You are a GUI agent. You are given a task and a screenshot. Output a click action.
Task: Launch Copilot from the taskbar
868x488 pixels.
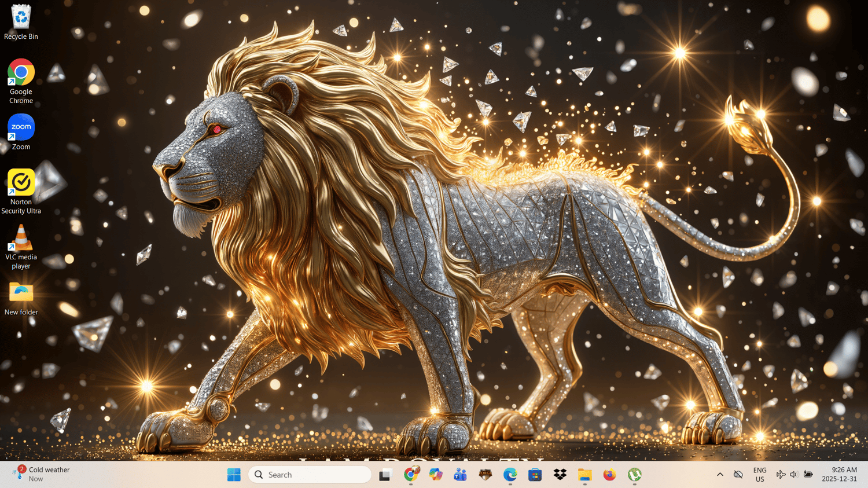(x=436, y=475)
